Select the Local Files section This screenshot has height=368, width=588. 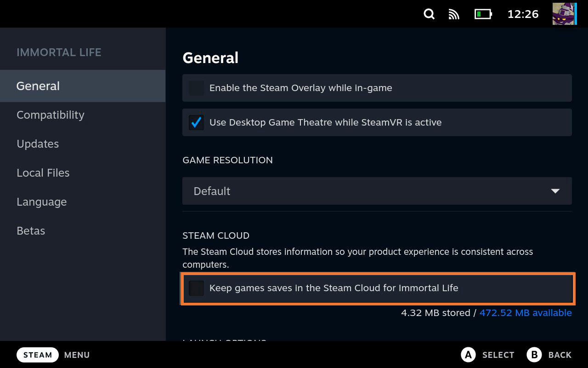[x=43, y=172]
